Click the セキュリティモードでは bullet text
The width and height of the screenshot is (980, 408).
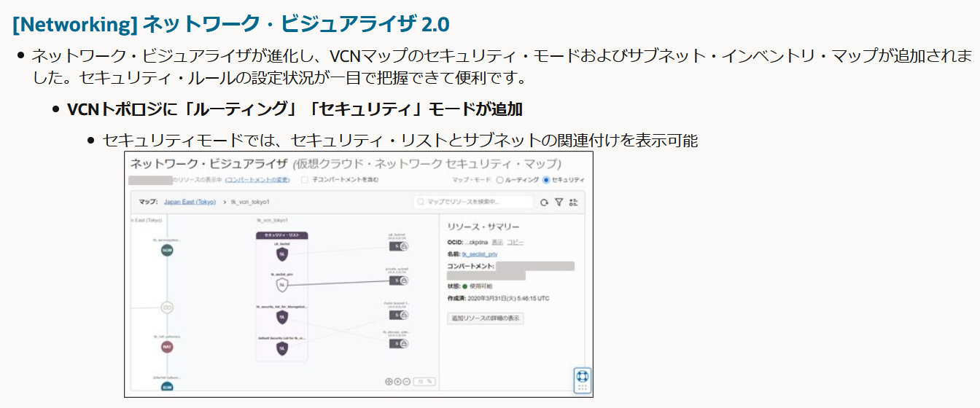[x=400, y=140]
